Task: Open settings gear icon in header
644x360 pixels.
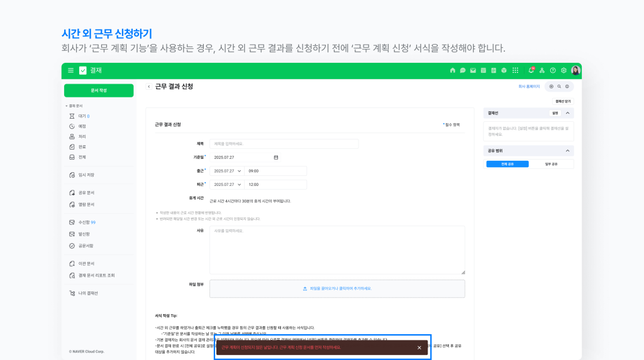Action: pyautogui.click(x=563, y=70)
